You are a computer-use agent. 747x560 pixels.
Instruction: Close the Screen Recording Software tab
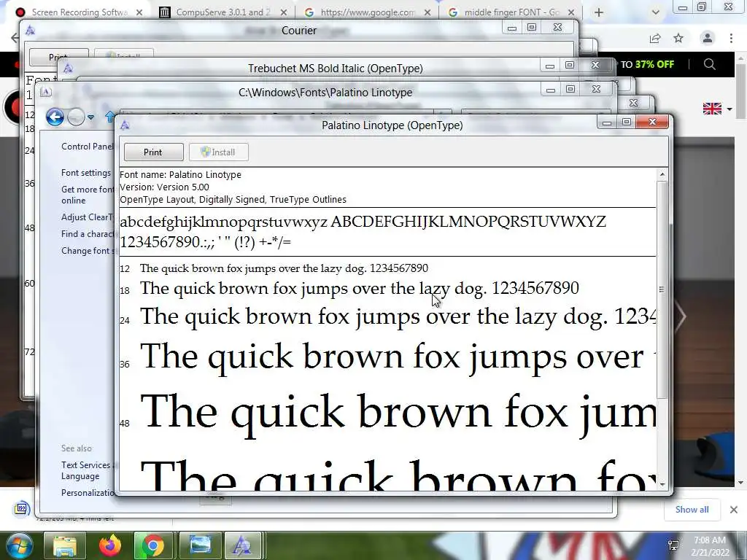pyautogui.click(x=139, y=12)
